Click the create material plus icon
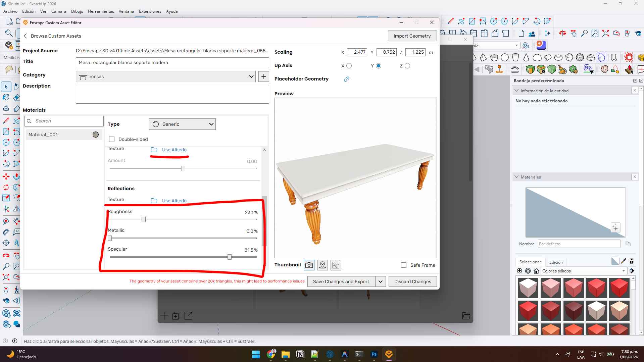The image size is (644, 362). click(x=519, y=271)
